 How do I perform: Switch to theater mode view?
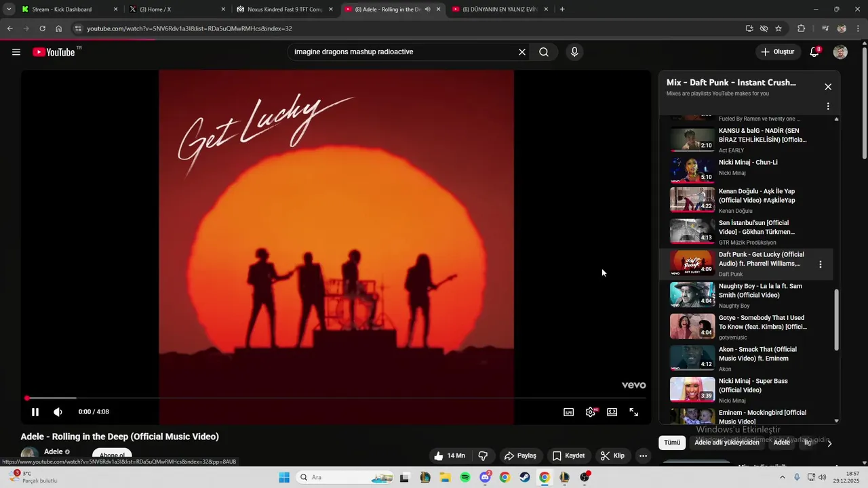[x=612, y=412]
